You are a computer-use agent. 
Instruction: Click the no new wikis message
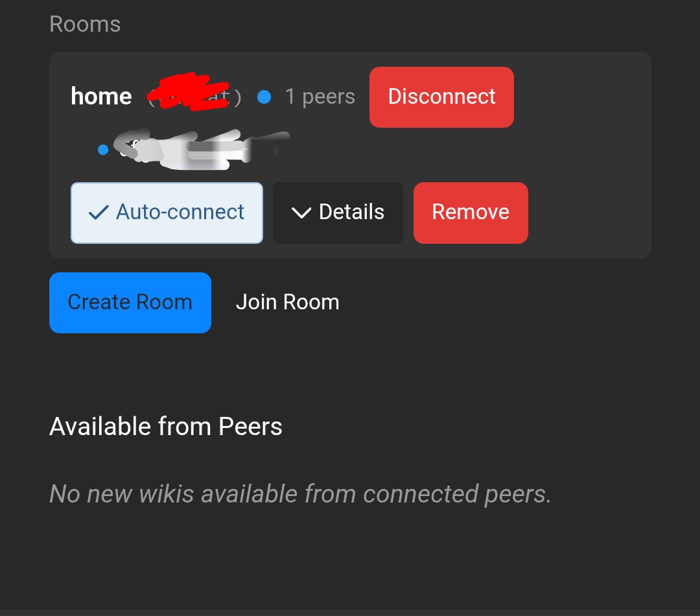click(301, 494)
